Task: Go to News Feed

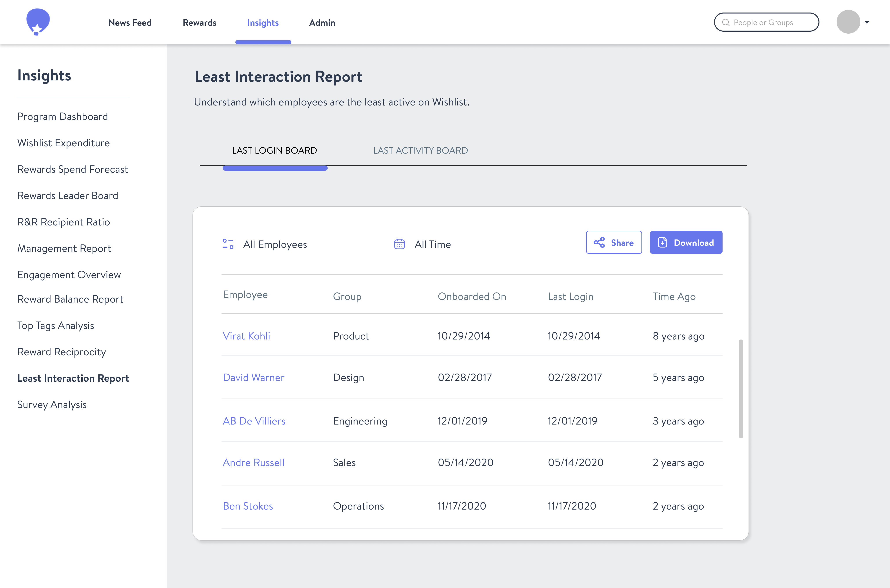Action: 130,23
